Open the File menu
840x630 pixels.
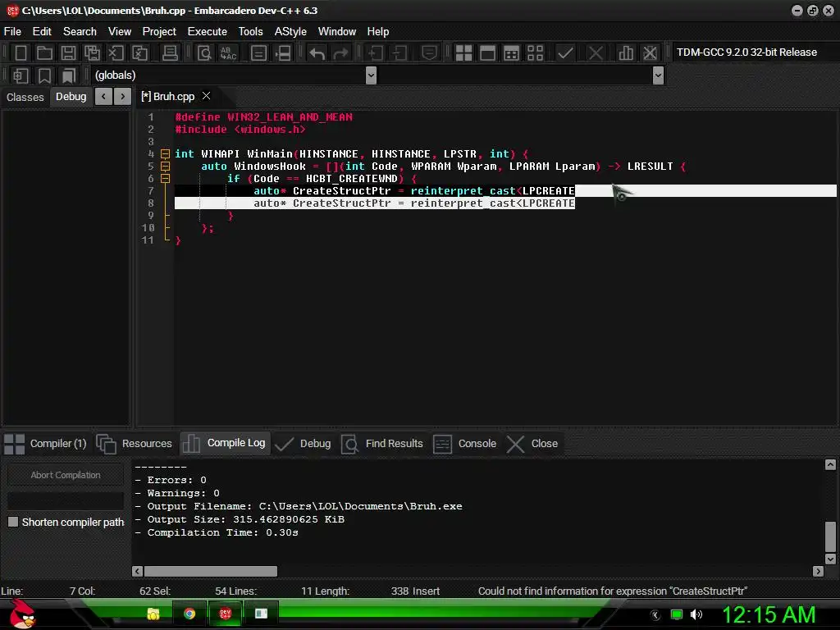click(x=12, y=32)
